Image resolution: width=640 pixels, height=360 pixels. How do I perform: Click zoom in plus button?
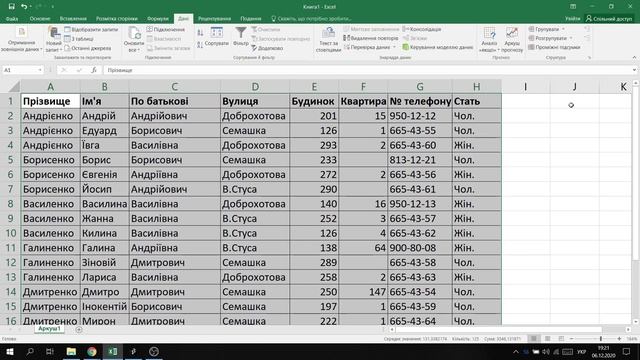[619, 339]
